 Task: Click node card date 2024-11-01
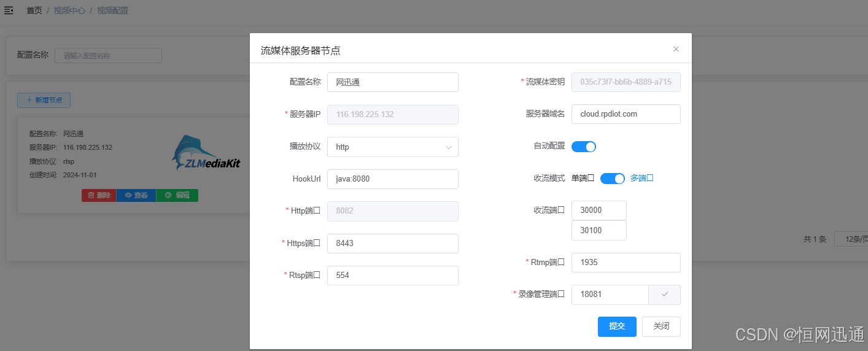[80, 175]
